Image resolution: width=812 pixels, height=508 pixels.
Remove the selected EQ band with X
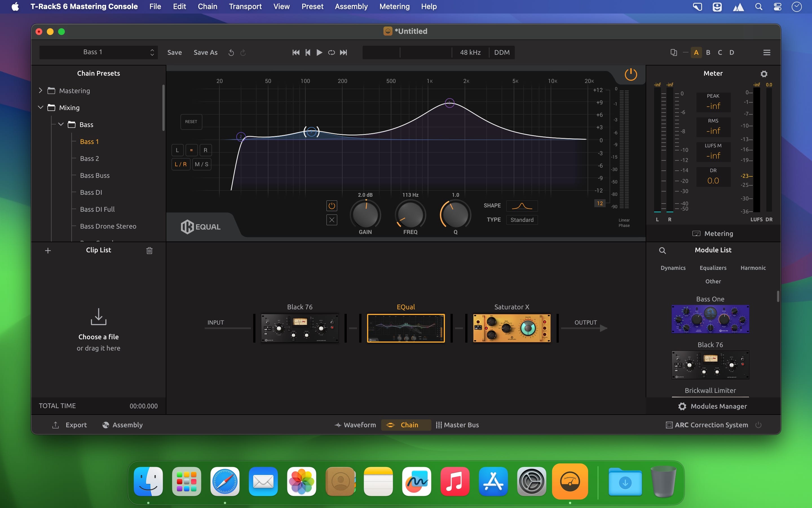pos(332,220)
